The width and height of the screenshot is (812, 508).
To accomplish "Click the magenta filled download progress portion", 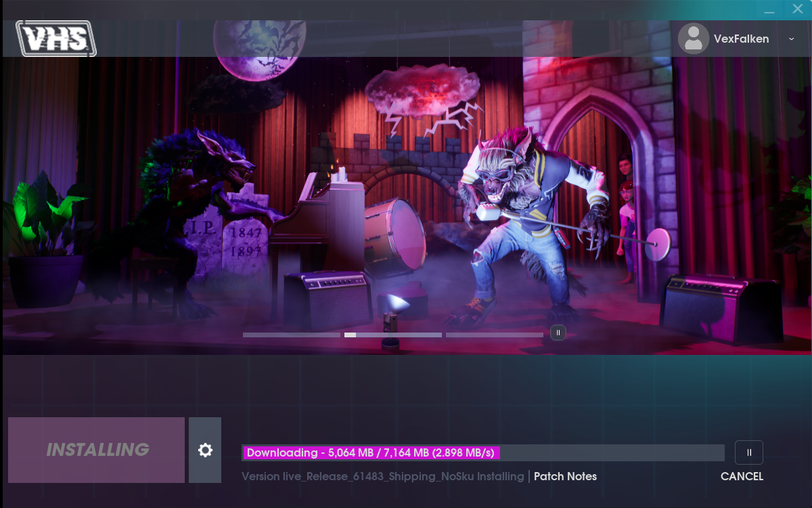I will [371, 452].
